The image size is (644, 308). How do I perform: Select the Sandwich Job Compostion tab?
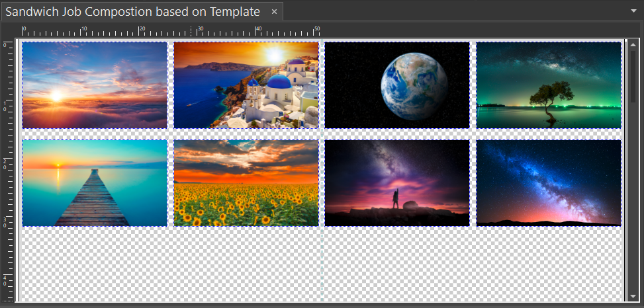click(142, 11)
